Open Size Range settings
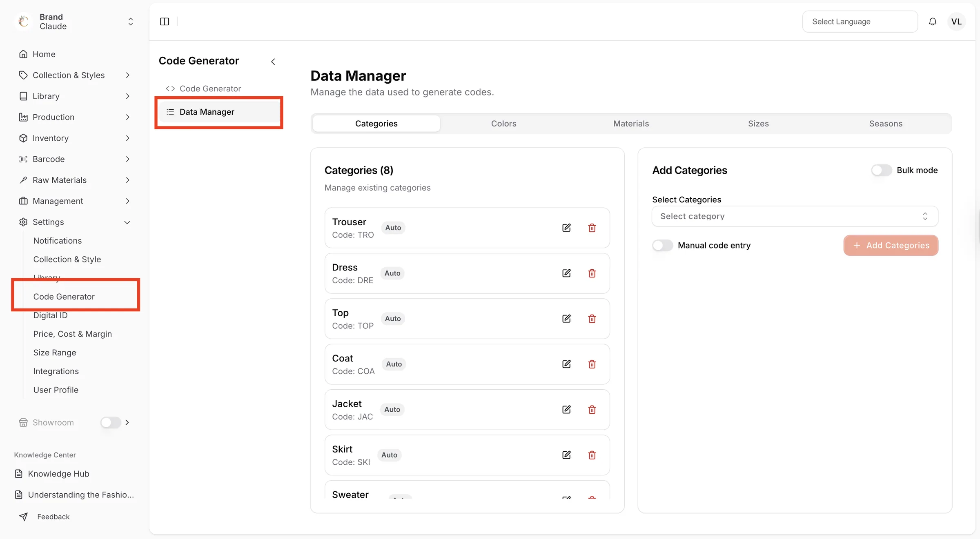The height and width of the screenshot is (539, 980). coord(55,353)
